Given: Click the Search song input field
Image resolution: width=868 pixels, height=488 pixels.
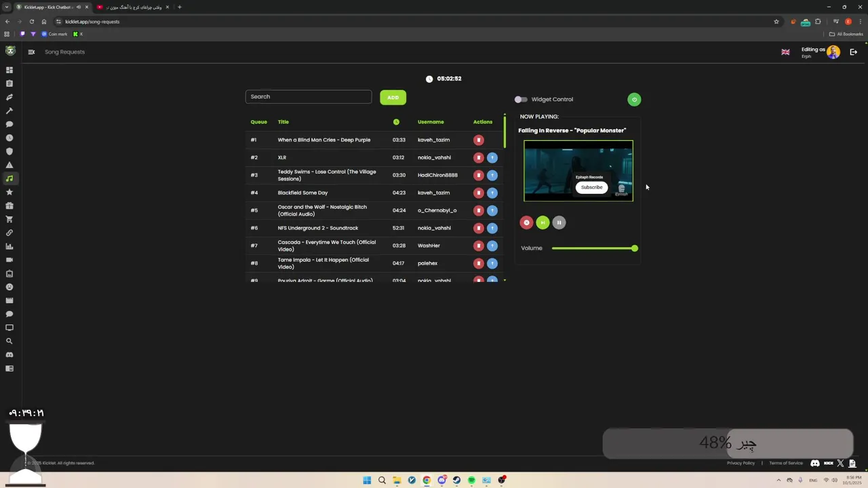Looking at the screenshot, I should [309, 97].
